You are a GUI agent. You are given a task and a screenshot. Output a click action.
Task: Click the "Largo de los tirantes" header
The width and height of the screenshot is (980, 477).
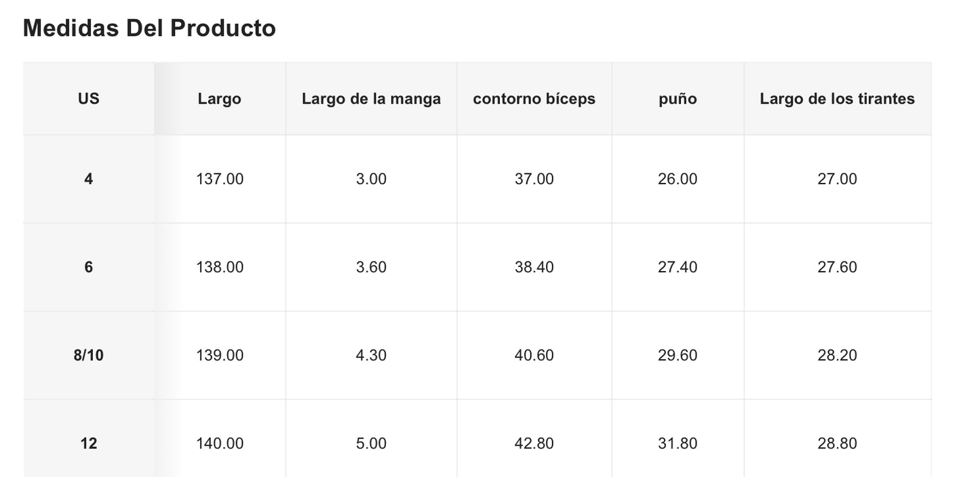click(x=837, y=99)
